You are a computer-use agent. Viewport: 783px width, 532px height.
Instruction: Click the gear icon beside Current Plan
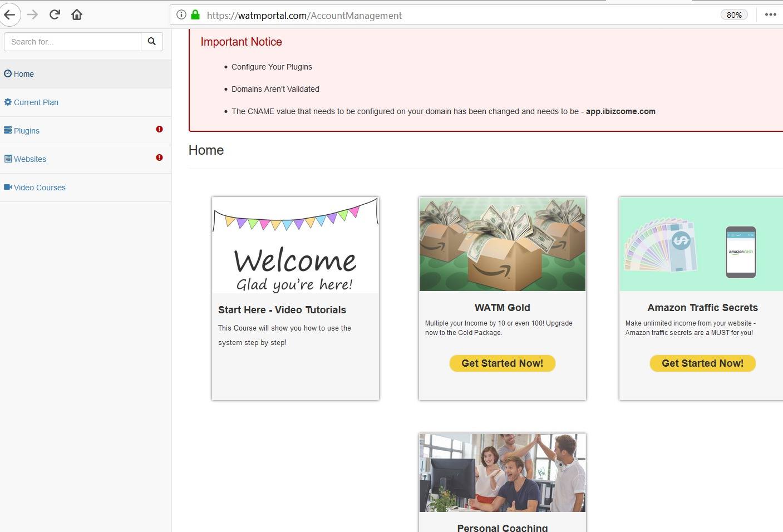pyautogui.click(x=8, y=102)
